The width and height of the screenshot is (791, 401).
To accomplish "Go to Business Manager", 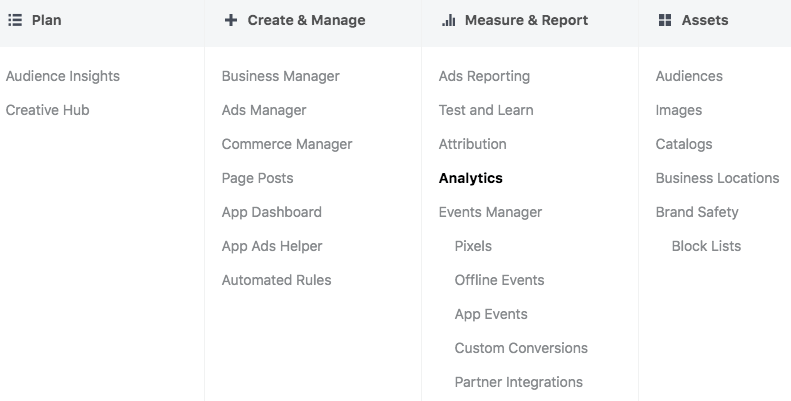I will (x=280, y=76).
